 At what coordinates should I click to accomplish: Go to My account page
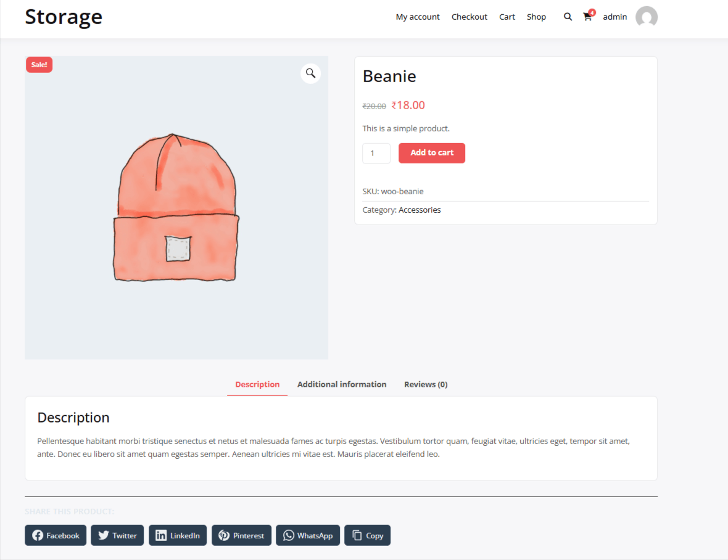[418, 17]
